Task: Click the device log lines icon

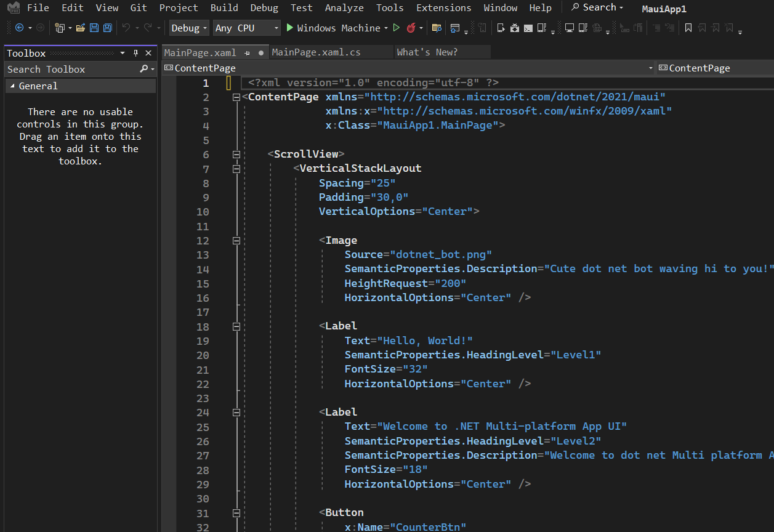Action: (x=542, y=28)
